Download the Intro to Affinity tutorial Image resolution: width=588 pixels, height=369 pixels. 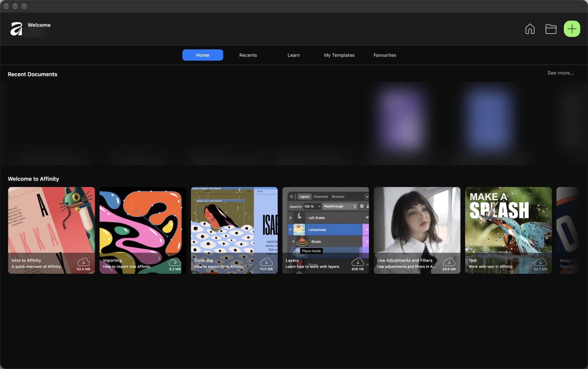point(83,262)
